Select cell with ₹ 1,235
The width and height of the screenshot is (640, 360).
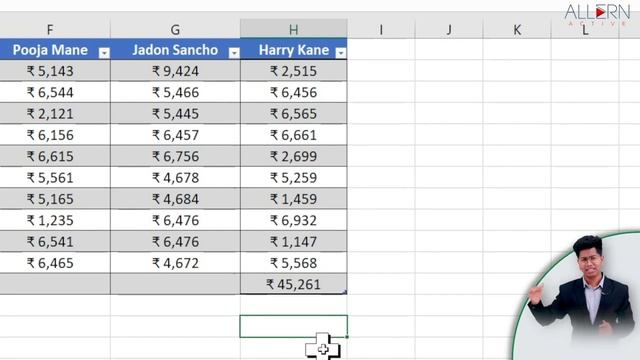pos(55,220)
